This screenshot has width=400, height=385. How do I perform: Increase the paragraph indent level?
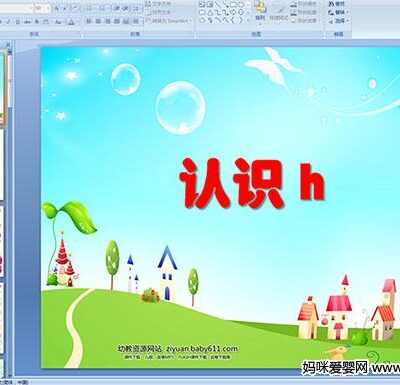coord(126,8)
